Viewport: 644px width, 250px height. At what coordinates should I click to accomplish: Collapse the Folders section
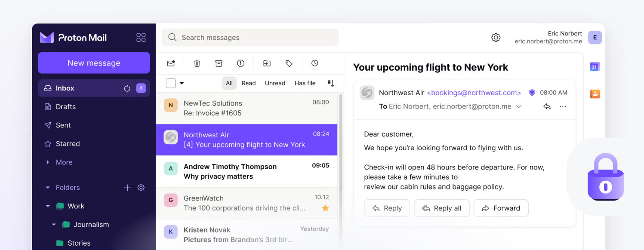(48, 188)
